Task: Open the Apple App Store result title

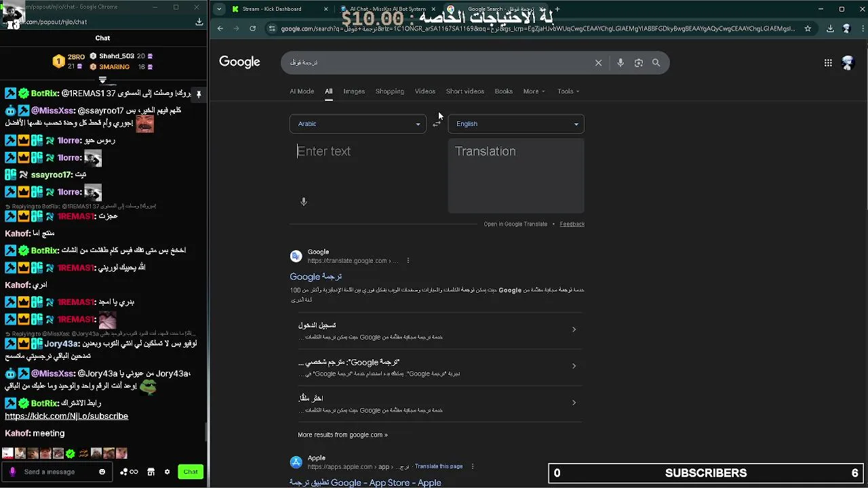Action: tap(366, 483)
